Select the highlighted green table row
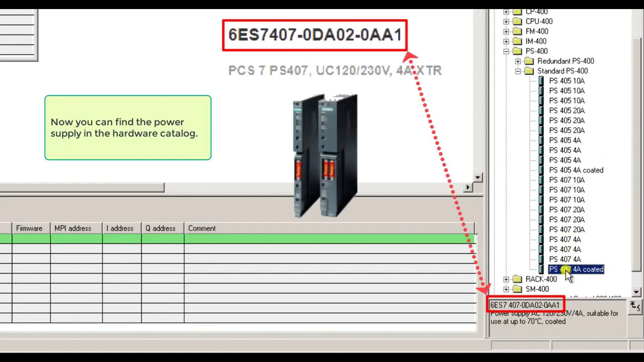Image resolution: width=644 pixels, height=362 pixels. click(x=237, y=239)
